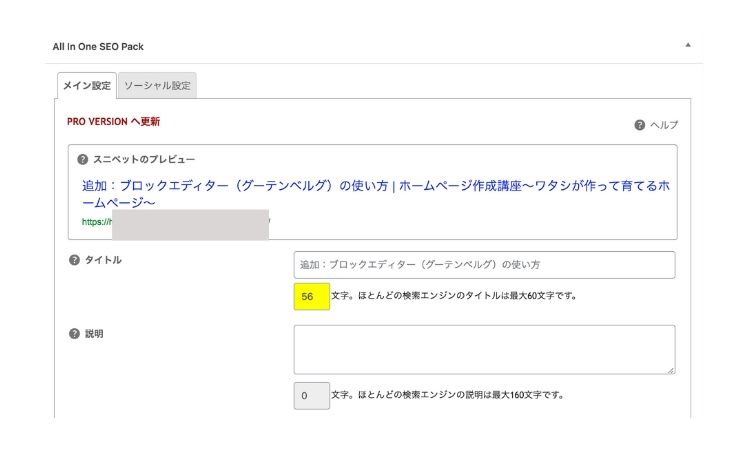Open the ヘルプ text link
The height and width of the screenshot is (450, 750).
664,125
